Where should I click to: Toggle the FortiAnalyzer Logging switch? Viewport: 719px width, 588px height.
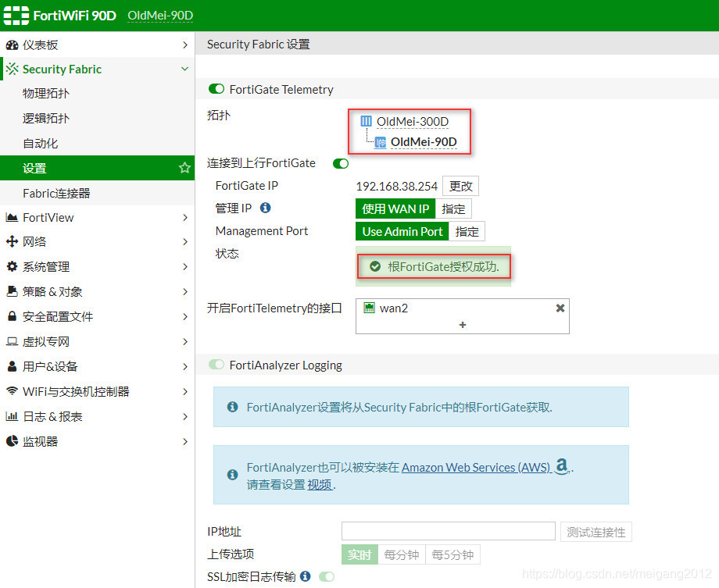[x=216, y=365]
